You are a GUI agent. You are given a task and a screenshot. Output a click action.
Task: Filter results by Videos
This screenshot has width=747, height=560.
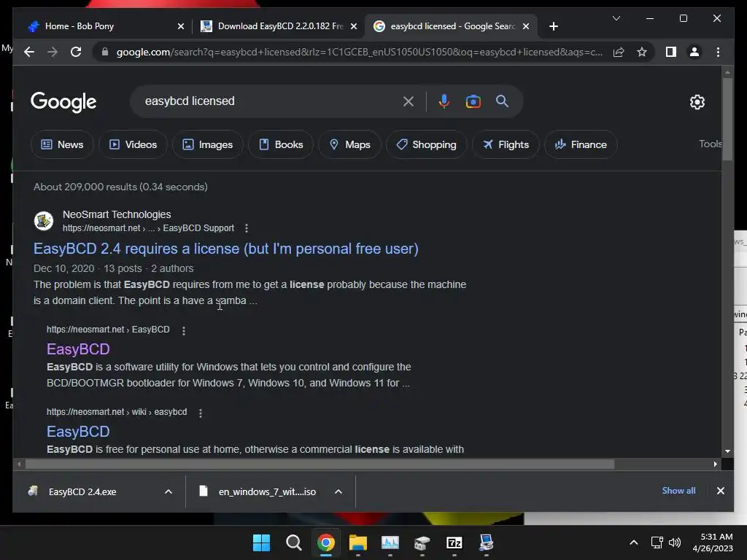click(x=133, y=144)
